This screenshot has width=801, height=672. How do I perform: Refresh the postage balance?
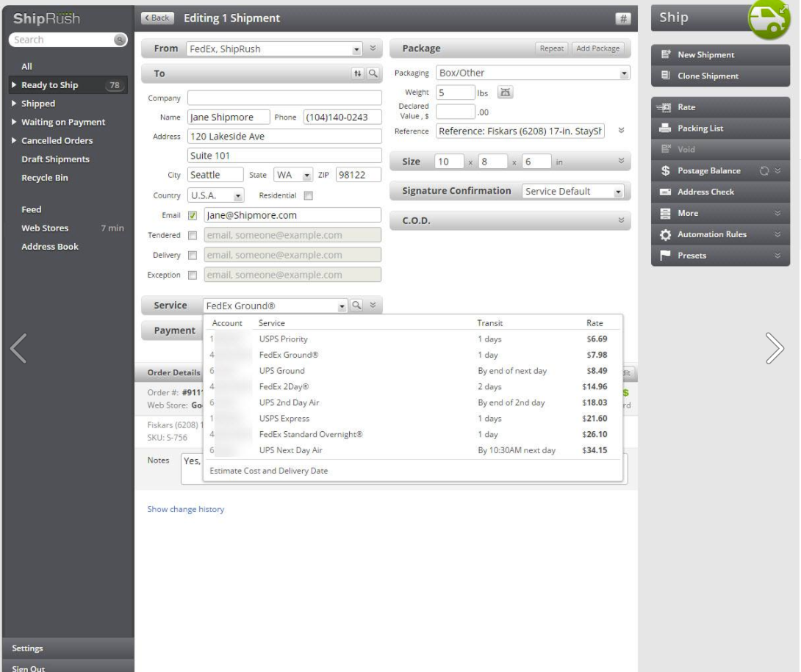pyautogui.click(x=764, y=170)
